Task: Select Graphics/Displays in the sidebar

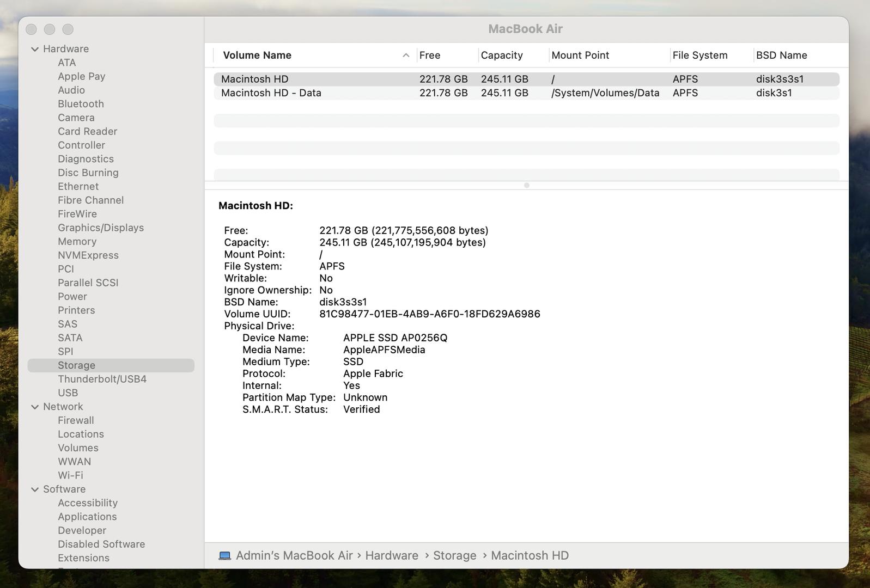Action: (x=101, y=228)
